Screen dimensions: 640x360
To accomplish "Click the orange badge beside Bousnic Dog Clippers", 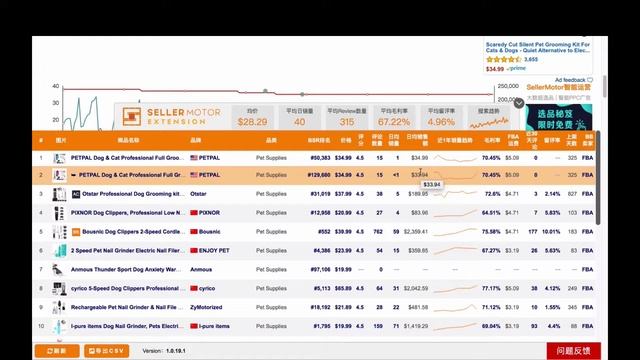I will 76,232.
